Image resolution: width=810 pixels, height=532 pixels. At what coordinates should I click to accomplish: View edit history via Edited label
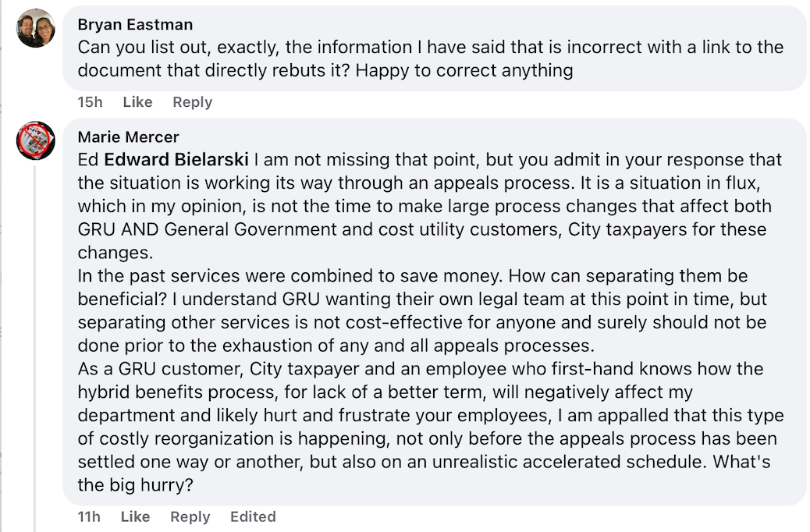coord(253,516)
